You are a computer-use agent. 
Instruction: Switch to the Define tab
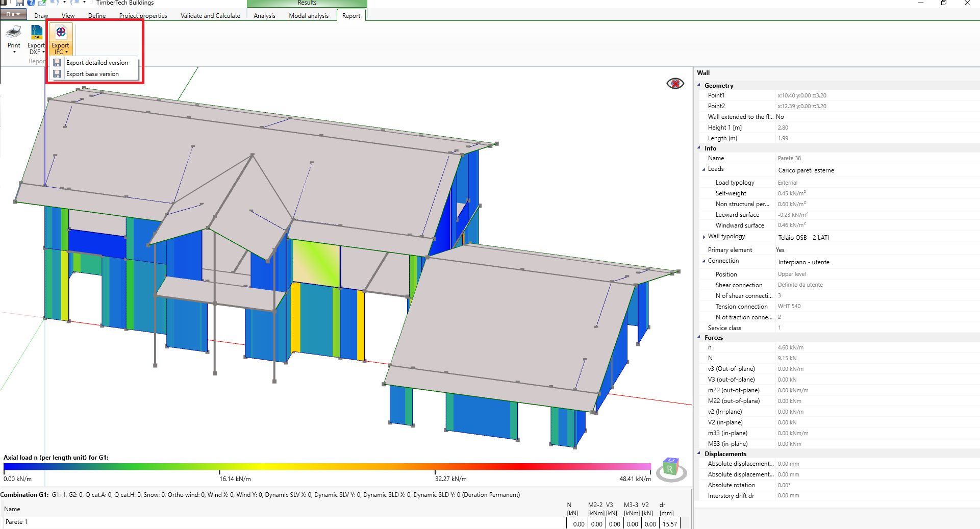(97, 16)
